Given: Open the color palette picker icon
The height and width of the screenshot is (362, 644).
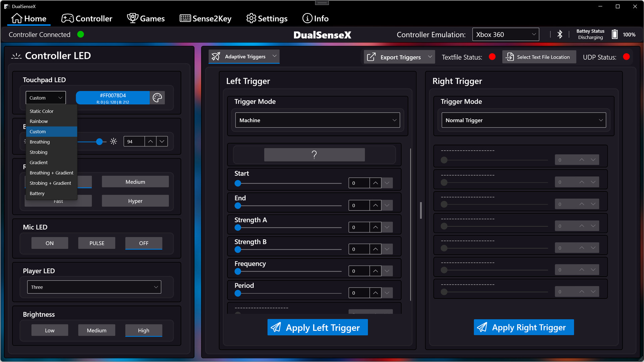Looking at the screenshot, I should pyautogui.click(x=157, y=98).
